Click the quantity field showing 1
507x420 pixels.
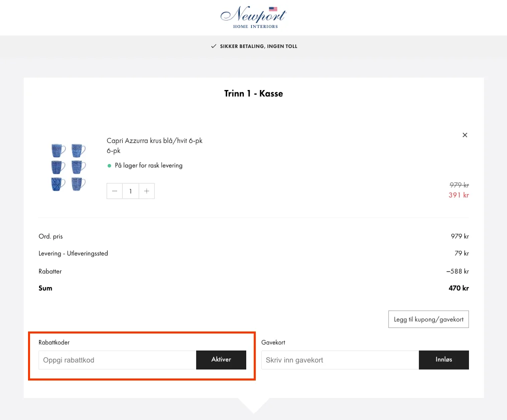[131, 191]
